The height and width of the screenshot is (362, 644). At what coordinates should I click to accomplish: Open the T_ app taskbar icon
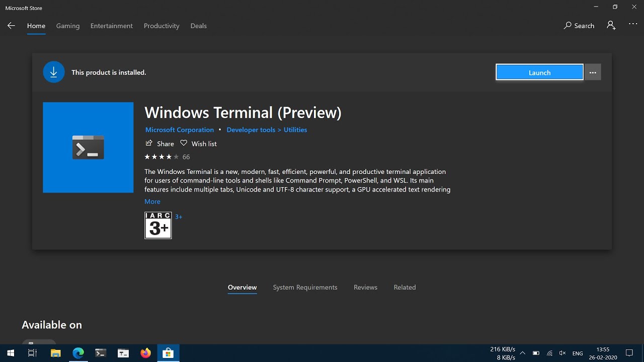123,353
